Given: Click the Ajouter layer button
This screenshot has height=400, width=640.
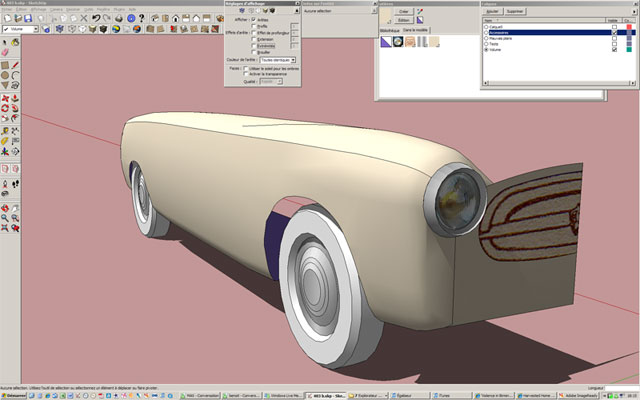Looking at the screenshot, I should [x=492, y=11].
